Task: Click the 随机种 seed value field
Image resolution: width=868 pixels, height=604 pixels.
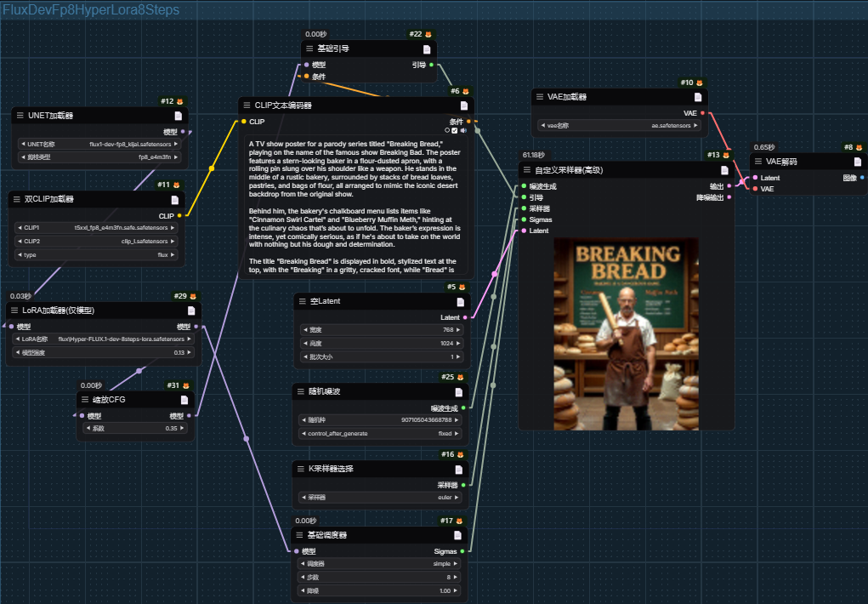Action: coord(381,420)
